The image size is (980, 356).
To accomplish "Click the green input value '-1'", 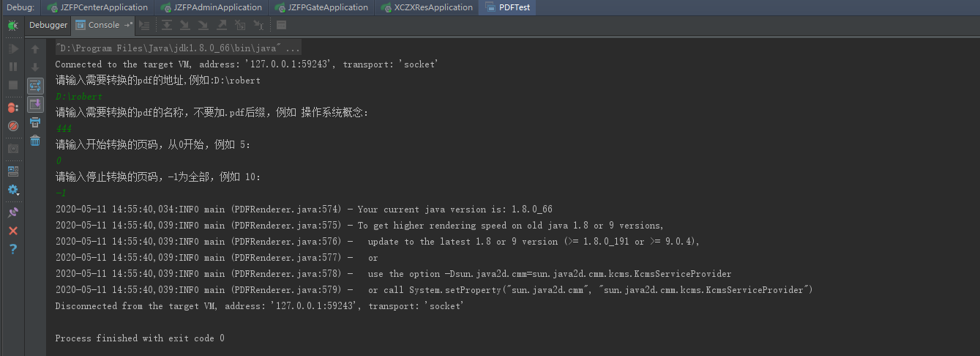I will [61, 193].
